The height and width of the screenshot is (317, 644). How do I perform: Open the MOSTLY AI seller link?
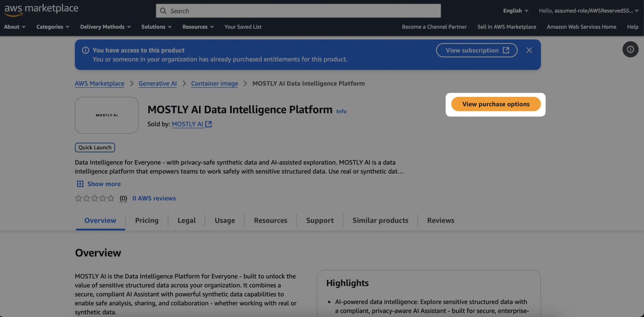coord(187,124)
